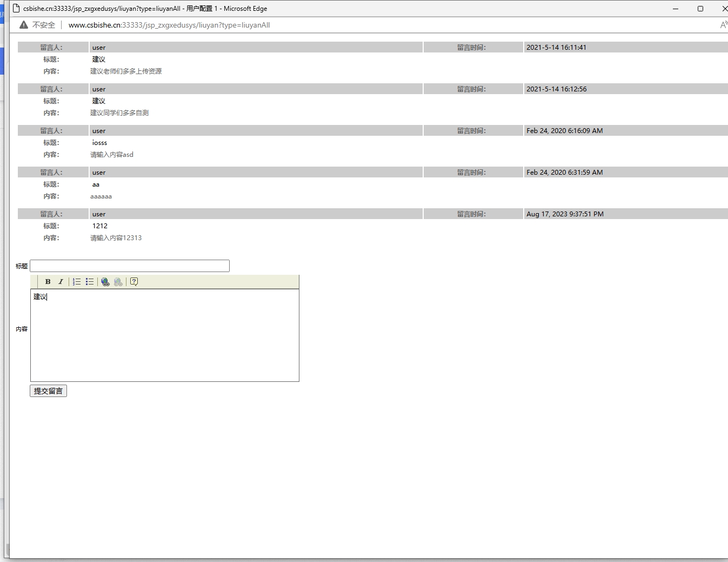Focus the 标题 title input field
Viewport: 728px width, 562px height.
point(130,266)
